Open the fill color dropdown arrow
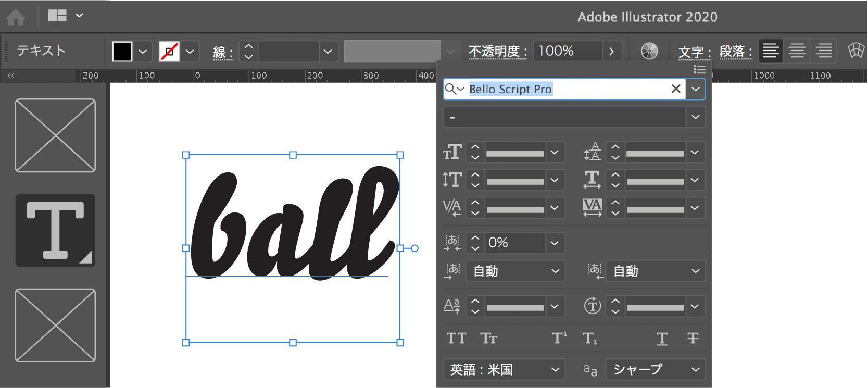The width and height of the screenshot is (868, 388). point(143,52)
